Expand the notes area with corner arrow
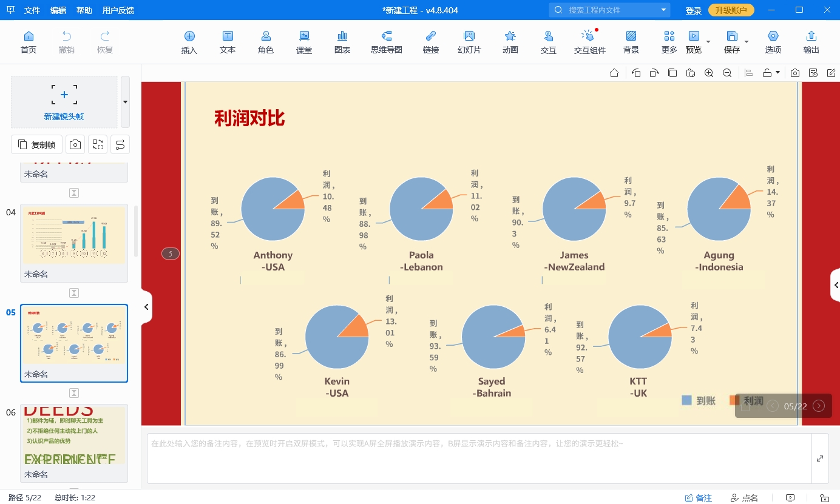Viewport: 840px width, 504px height. click(x=820, y=459)
